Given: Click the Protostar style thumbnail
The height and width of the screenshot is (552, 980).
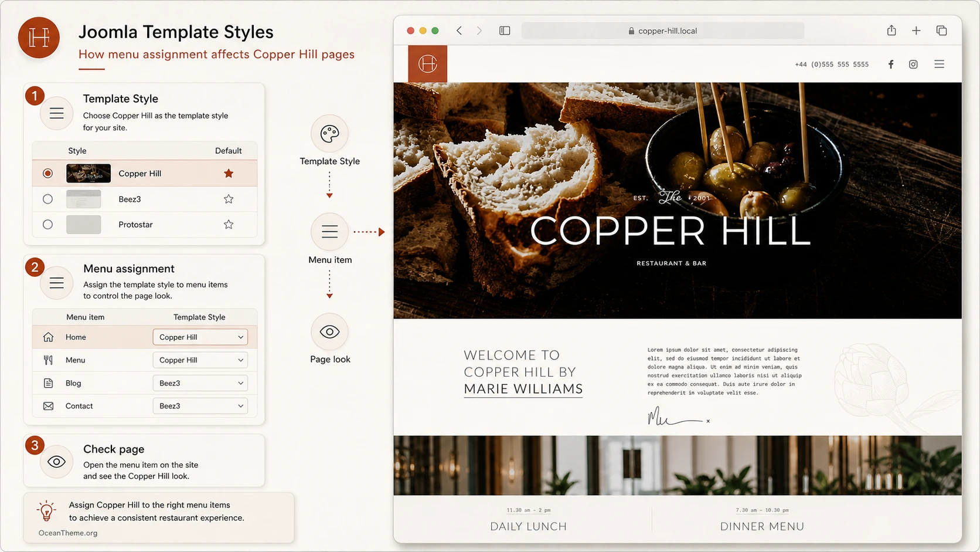Looking at the screenshot, I should [x=84, y=225].
